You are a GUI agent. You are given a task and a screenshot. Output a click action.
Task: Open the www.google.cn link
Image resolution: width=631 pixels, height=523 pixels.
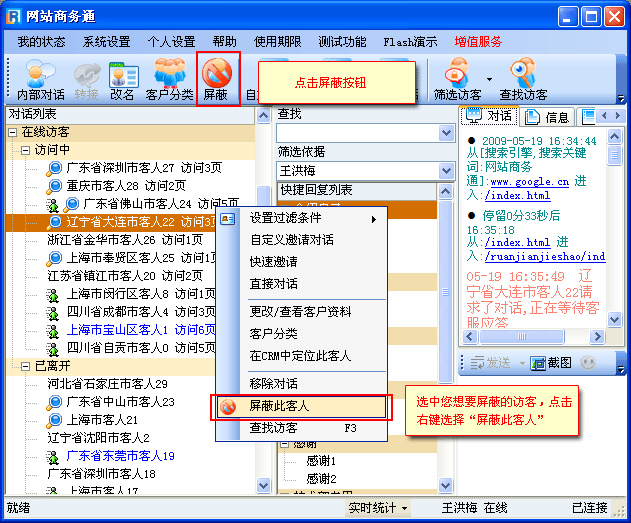(x=529, y=182)
